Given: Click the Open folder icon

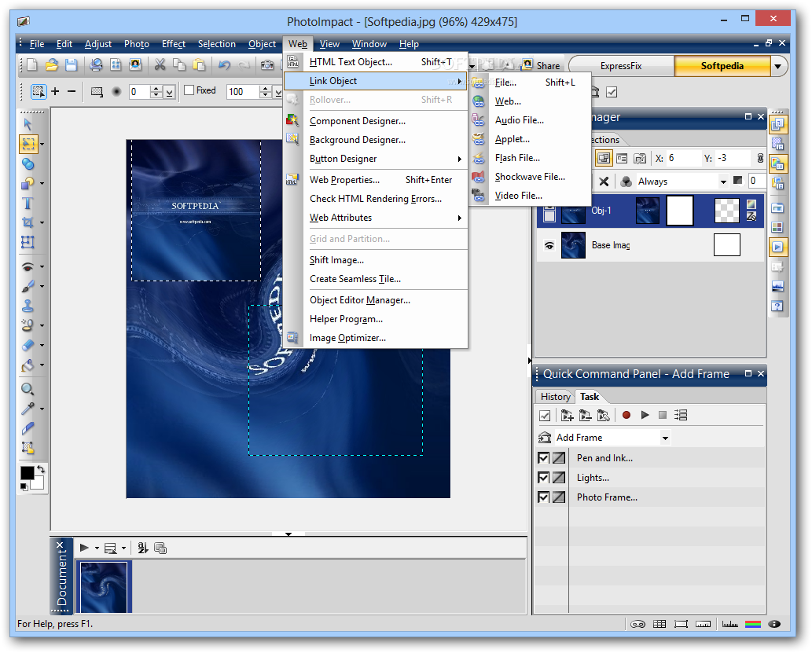Looking at the screenshot, I should tap(51, 64).
